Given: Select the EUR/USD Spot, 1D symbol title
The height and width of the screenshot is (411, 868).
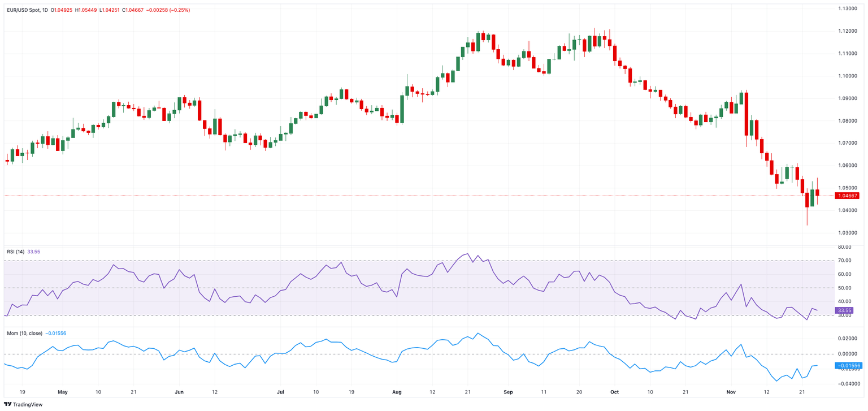Looking at the screenshot, I should (x=27, y=10).
